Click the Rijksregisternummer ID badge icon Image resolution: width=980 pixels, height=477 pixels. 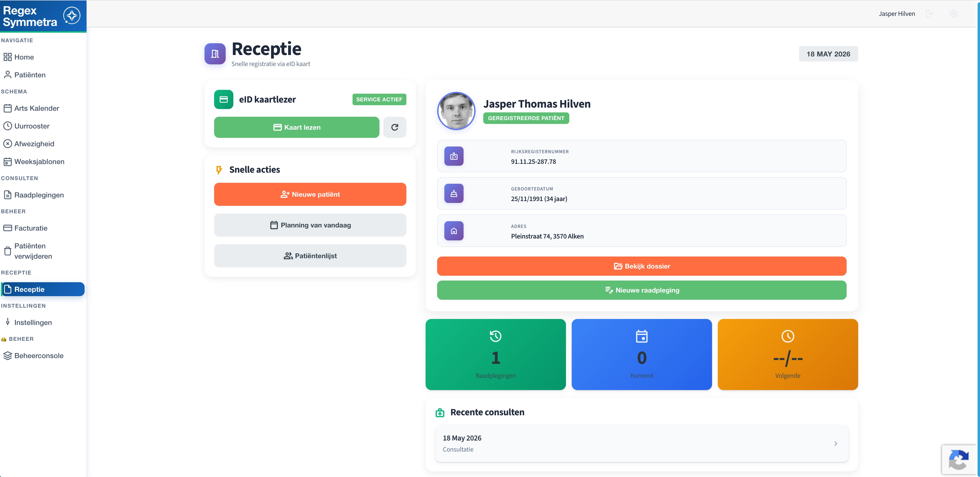coord(454,156)
